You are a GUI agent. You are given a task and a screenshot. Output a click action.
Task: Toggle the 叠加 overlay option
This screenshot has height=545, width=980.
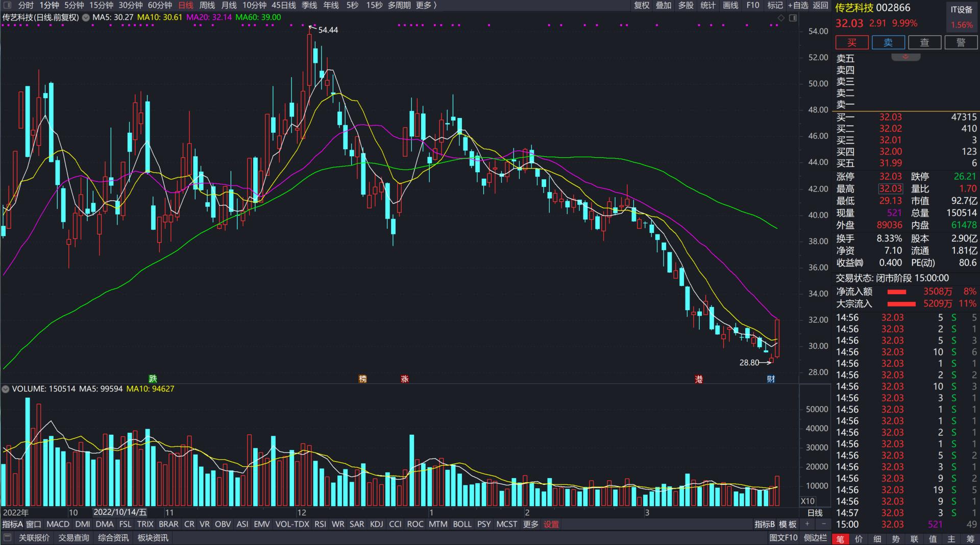pos(664,5)
